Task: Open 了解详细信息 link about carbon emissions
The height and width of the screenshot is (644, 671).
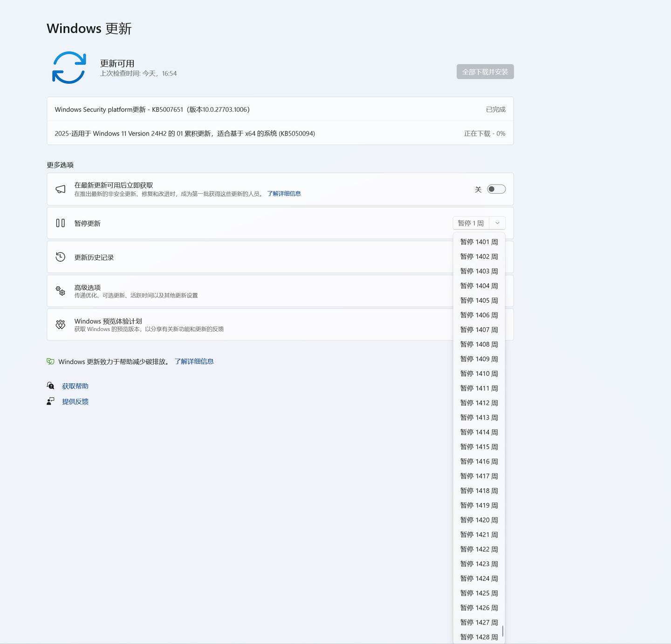Action: (x=194, y=361)
